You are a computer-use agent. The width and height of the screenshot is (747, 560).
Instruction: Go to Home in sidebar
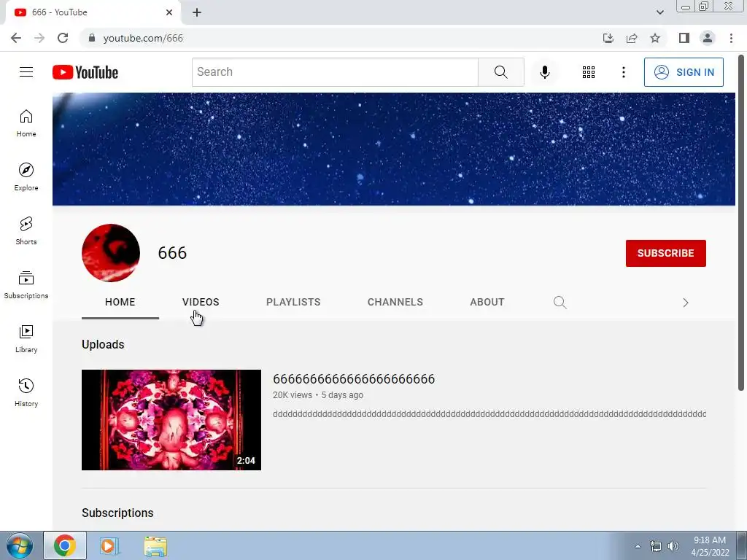26,123
